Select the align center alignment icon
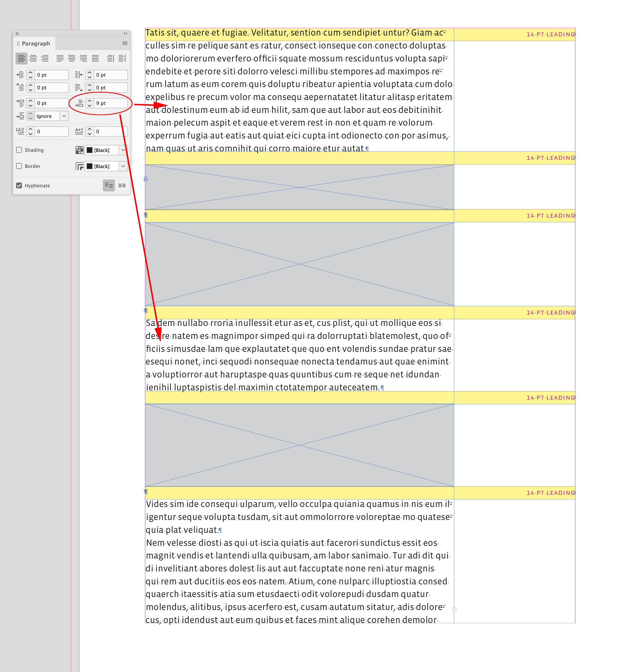 pos(33,59)
